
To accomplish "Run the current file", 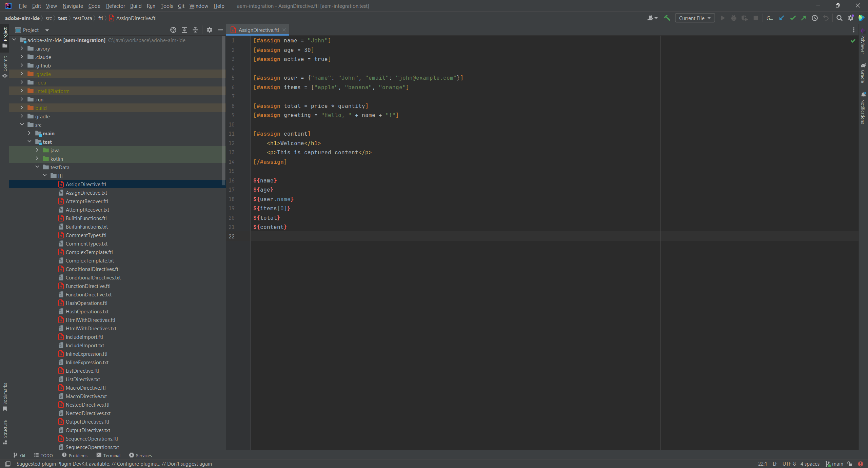I will [723, 18].
